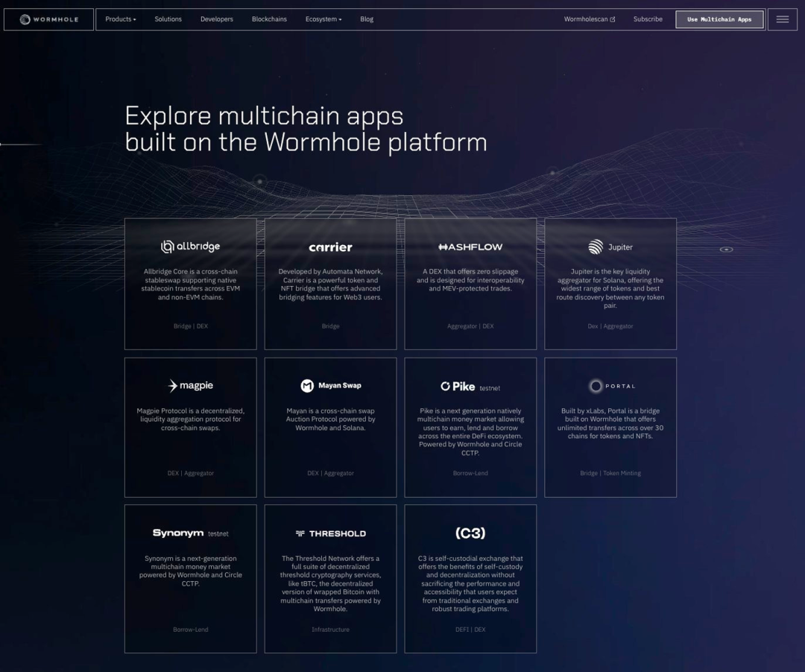Viewport: 805px width, 672px height.
Task: Click the 'Aggregator | DEX' tag on Hashflow card
Action: pyautogui.click(x=470, y=326)
